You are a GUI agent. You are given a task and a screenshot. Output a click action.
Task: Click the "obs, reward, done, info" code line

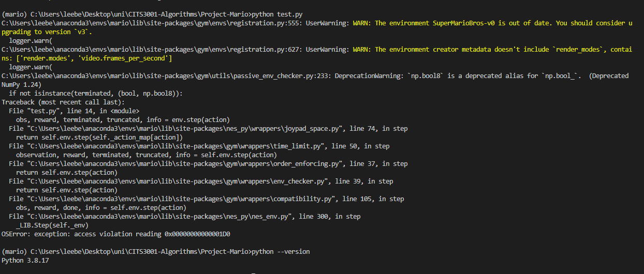pos(101,208)
